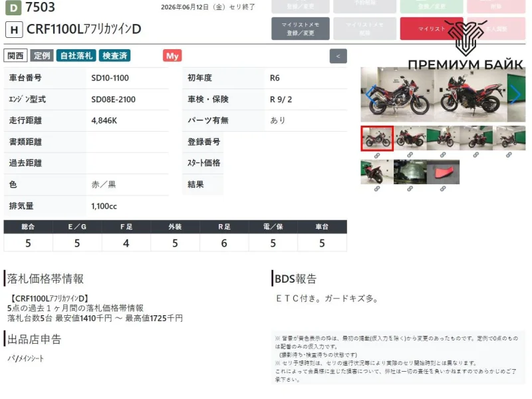Click link icon under fifth thumbnail
Image resolution: width=532 pixels, height=399 pixels.
click(509, 155)
